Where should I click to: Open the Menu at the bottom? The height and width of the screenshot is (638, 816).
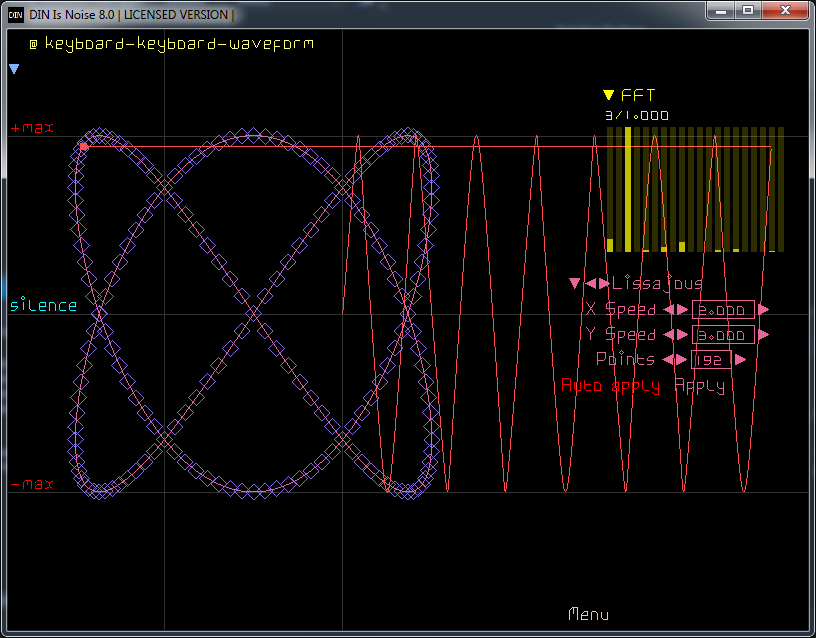point(588,614)
